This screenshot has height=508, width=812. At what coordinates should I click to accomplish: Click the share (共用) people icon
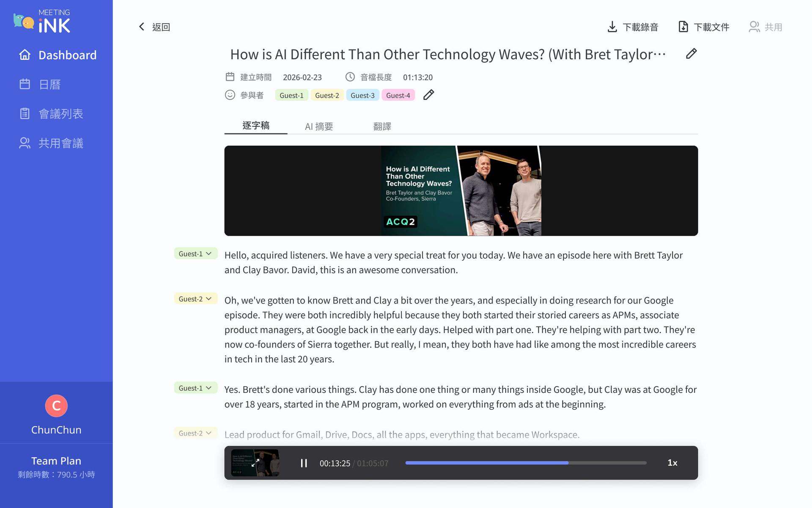754,27
